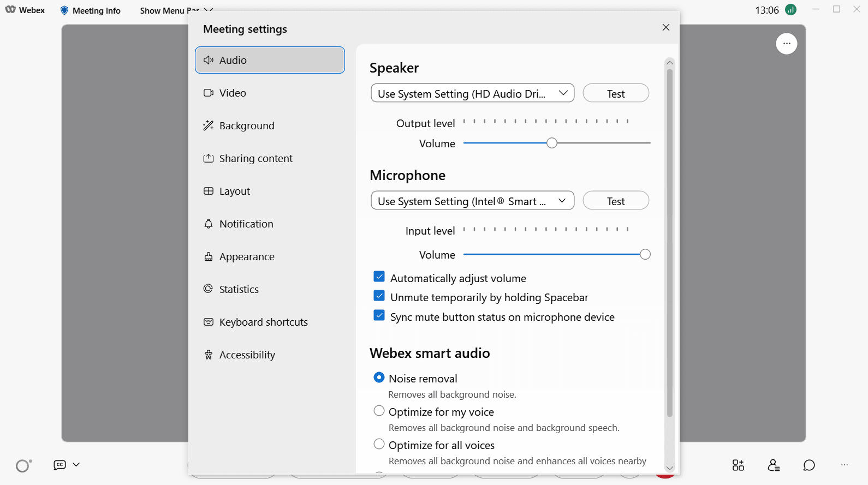Screen dimensions: 868x485
Task: Select the Layout settings tab
Action: [270, 191]
